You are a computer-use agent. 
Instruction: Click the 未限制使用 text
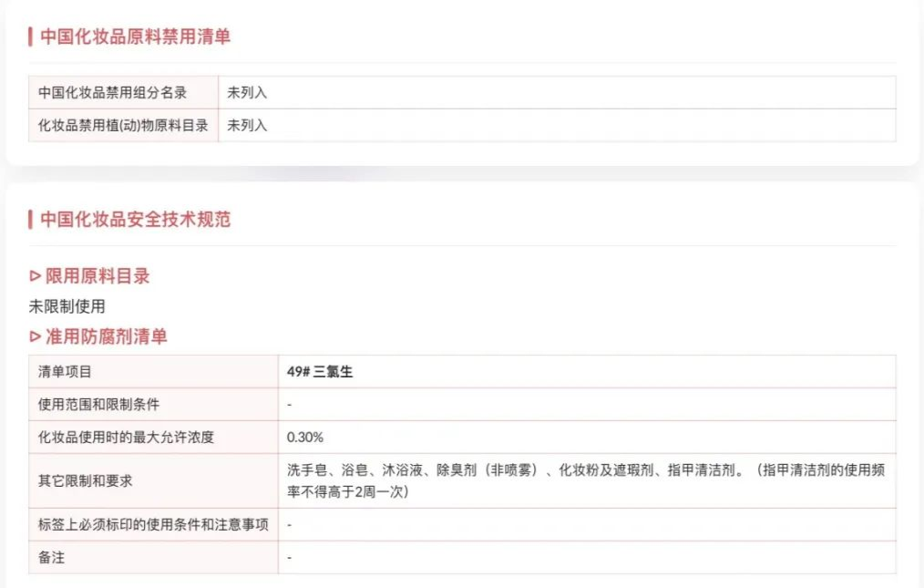coord(67,306)
